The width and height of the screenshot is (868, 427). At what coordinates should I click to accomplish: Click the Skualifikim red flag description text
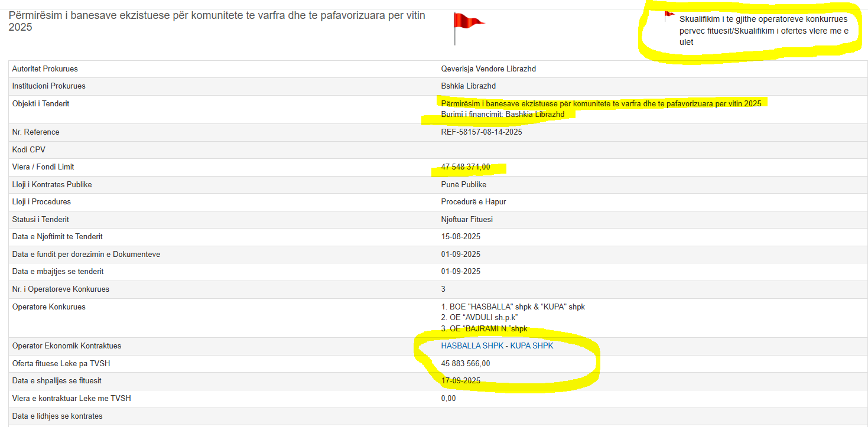point(763,30)
